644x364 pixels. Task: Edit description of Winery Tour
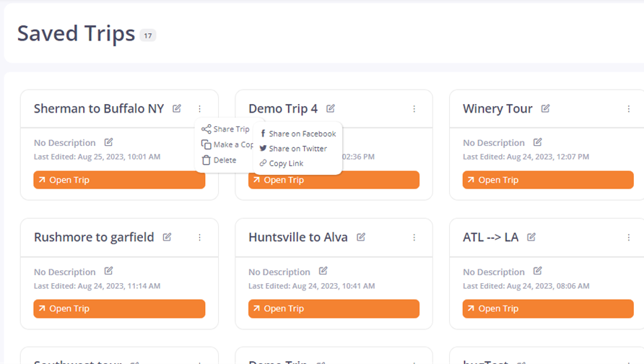click(537, 142)
